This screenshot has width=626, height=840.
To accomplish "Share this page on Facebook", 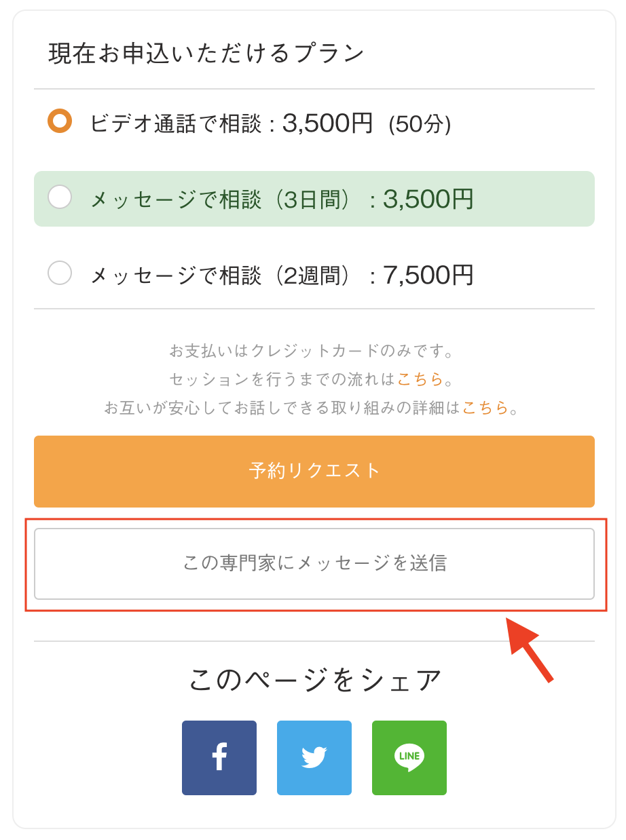I will [219, 757].
